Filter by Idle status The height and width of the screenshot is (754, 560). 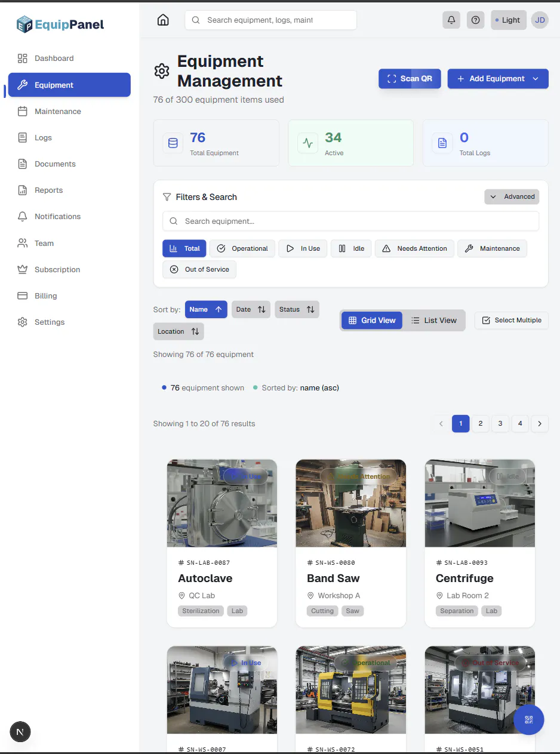[351, 248]
